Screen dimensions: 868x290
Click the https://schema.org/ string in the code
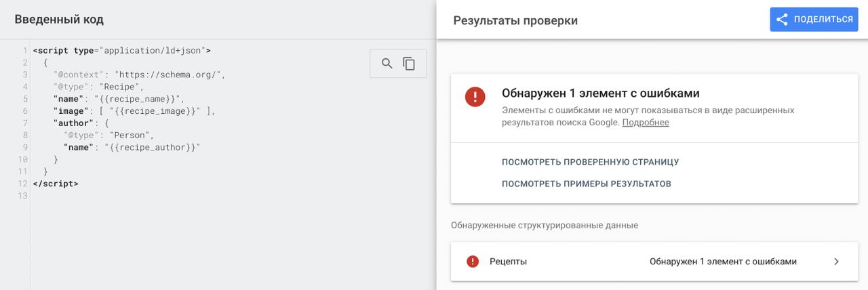(x=169, y=75)
